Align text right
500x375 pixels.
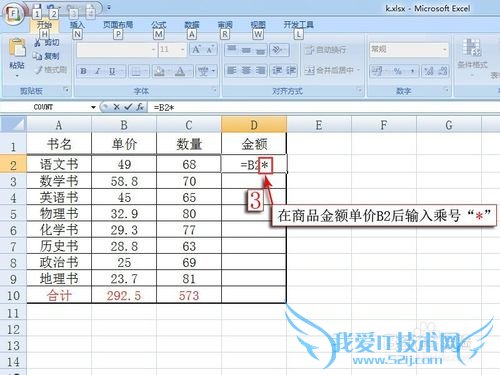(x=260, y=70)
